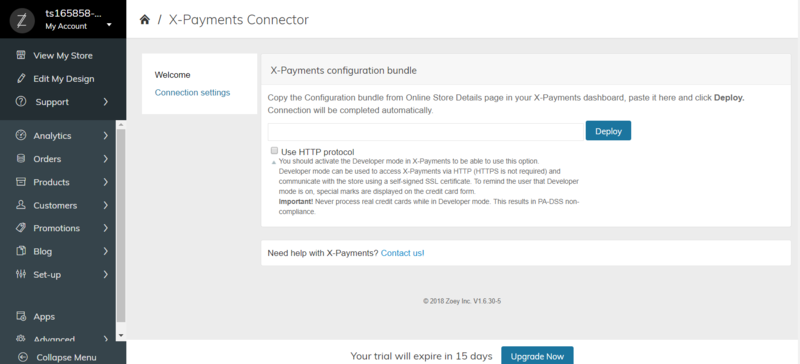Open View My Store storefront icon
The image size is (800, 364).
click(21, 55)
